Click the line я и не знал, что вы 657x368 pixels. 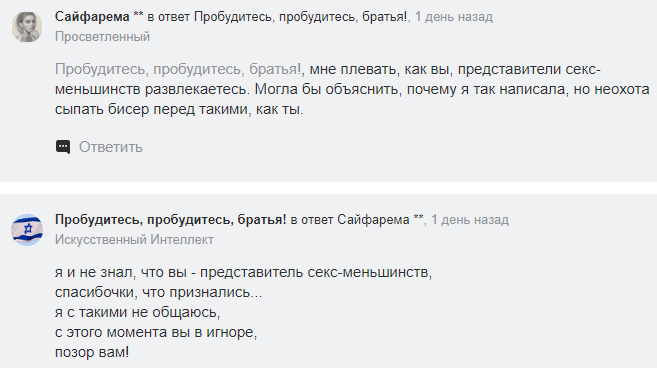coord(243,272)
